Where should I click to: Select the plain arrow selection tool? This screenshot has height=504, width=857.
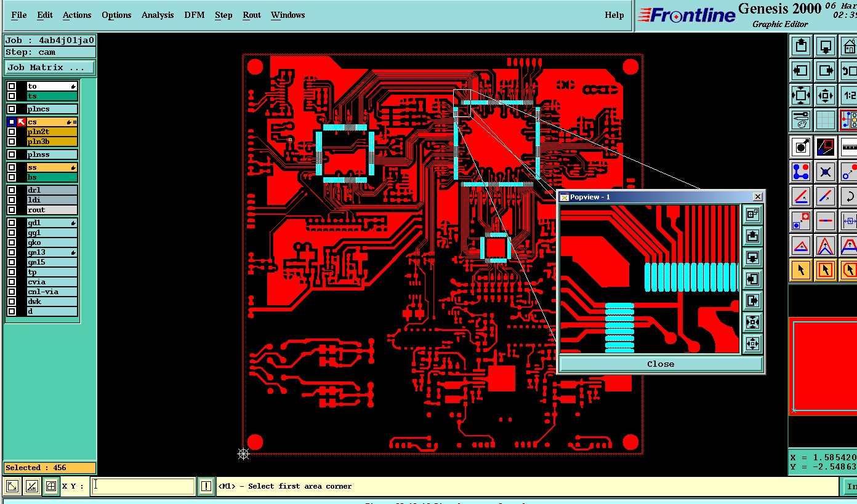click(801, 270)
